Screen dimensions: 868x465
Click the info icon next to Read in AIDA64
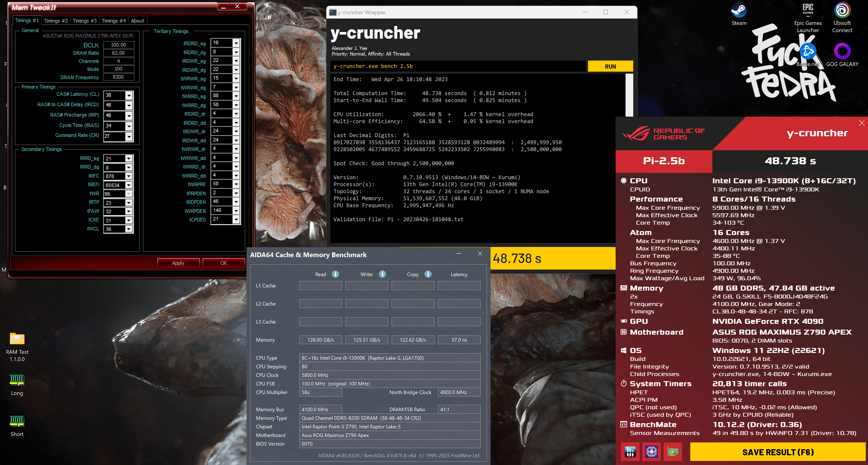click(335, 274)
